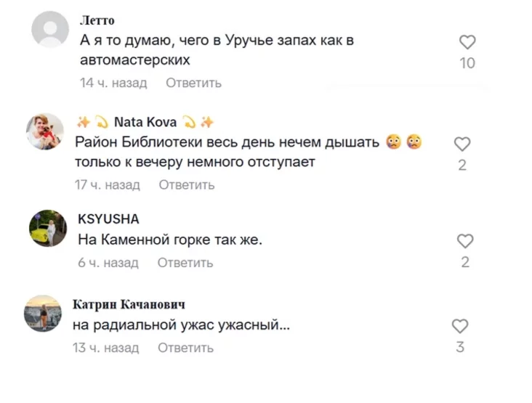Like Летто's comment with the heart icon
Viewport: 532px width, 403px height.
pyautogui.click(x=468, y=42)
